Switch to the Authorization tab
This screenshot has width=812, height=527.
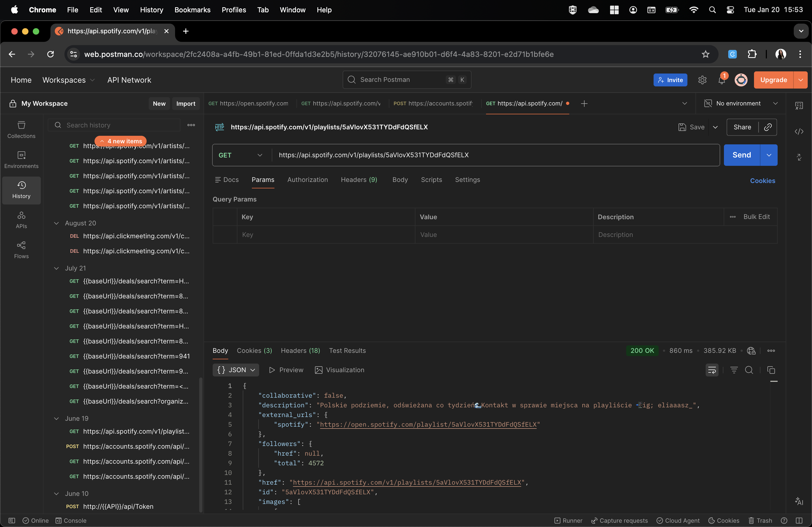coord(307,180)
